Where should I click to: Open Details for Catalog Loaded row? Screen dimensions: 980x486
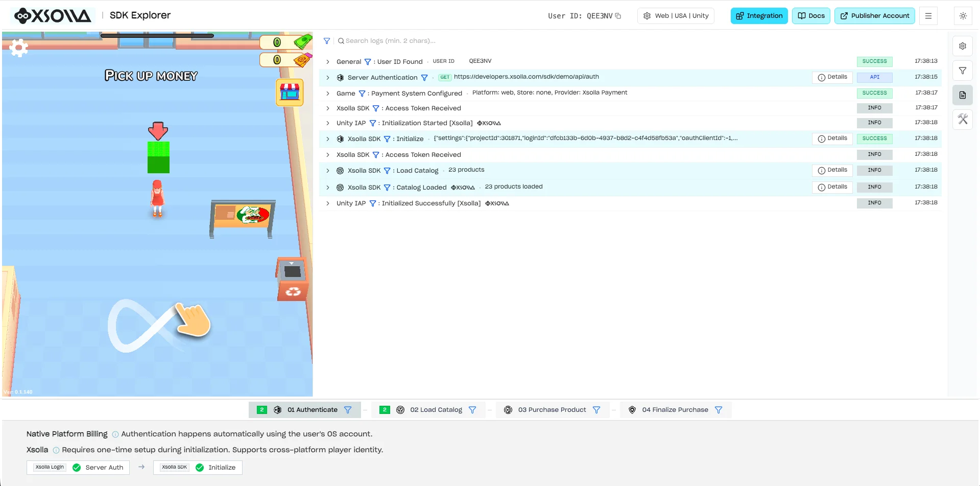click(832, 187)
